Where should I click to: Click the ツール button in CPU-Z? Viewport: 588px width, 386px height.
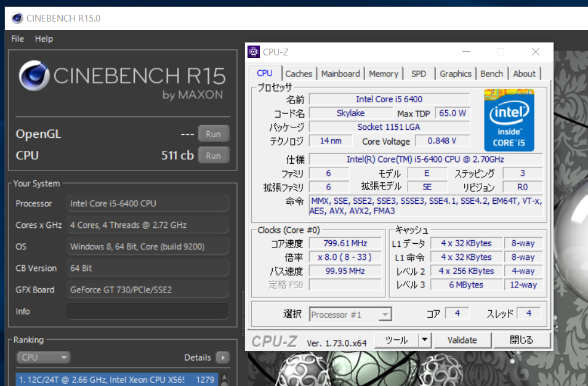(x=397, y=340)
